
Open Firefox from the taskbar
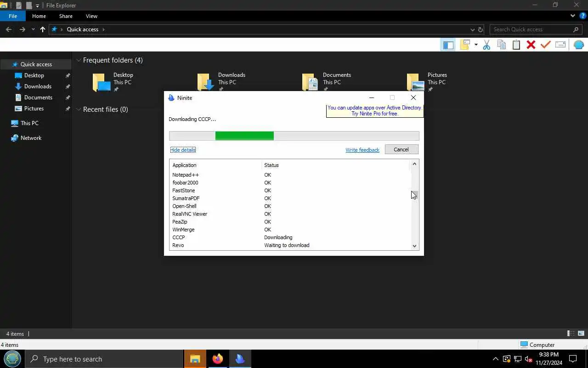tap(218, 359)
